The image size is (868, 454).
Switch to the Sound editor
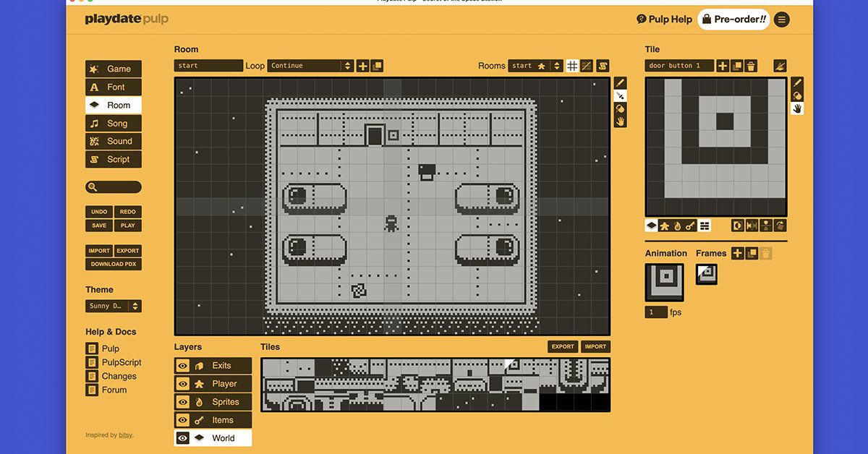(x=114, y=141)
